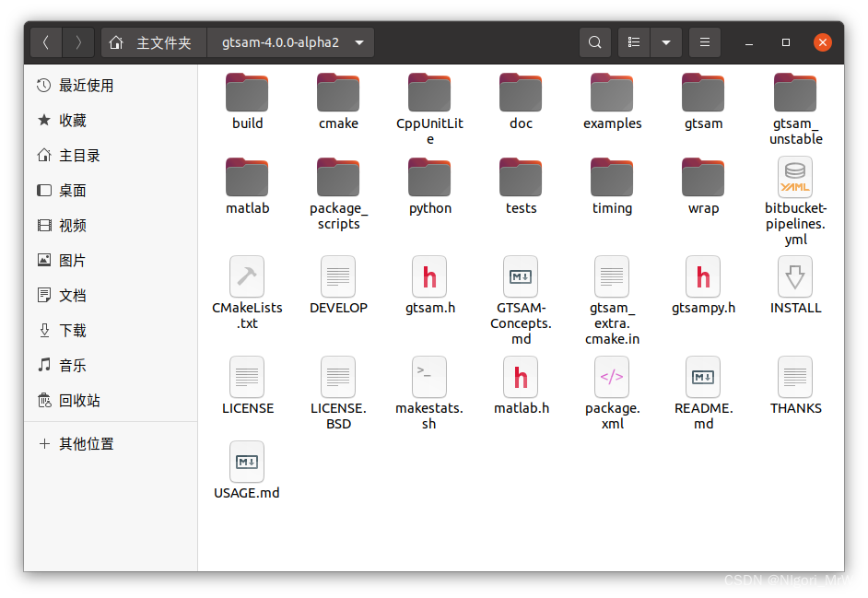
Task: Select bitbucket-pipelines.yml YAML file
Action: tap(795, 202)
